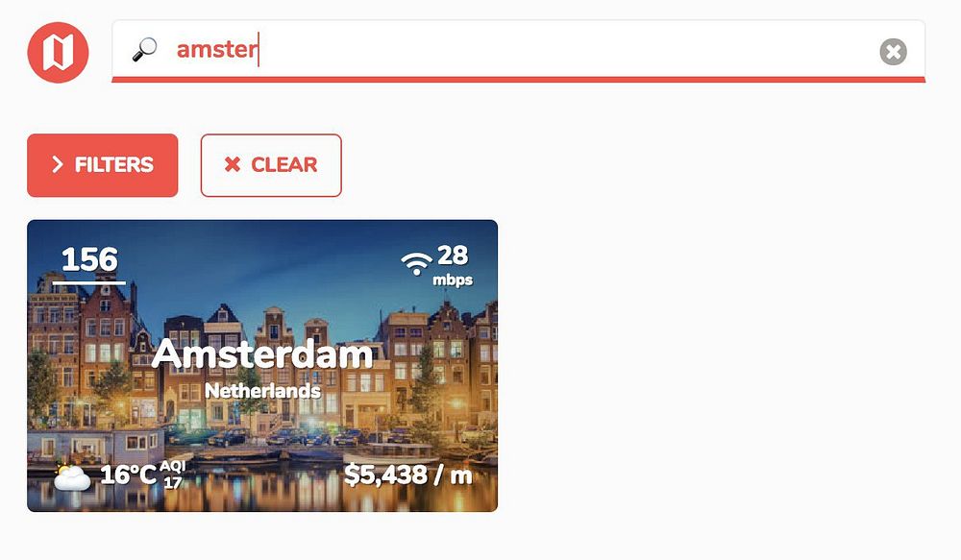Click the red map logo icon

click(x=59, y=52)
